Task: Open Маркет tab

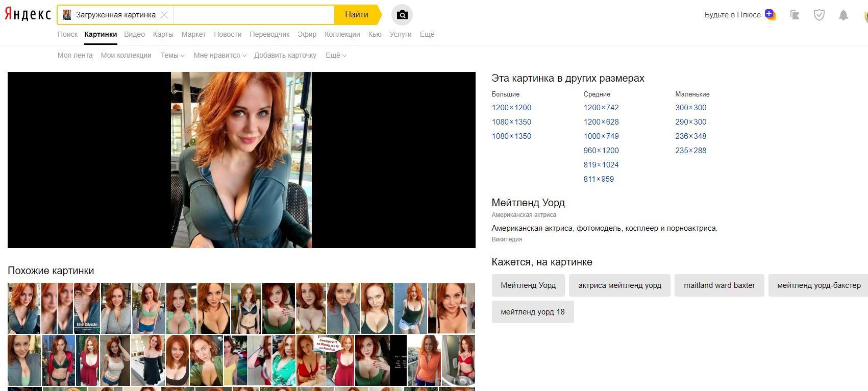Action: 193,34
